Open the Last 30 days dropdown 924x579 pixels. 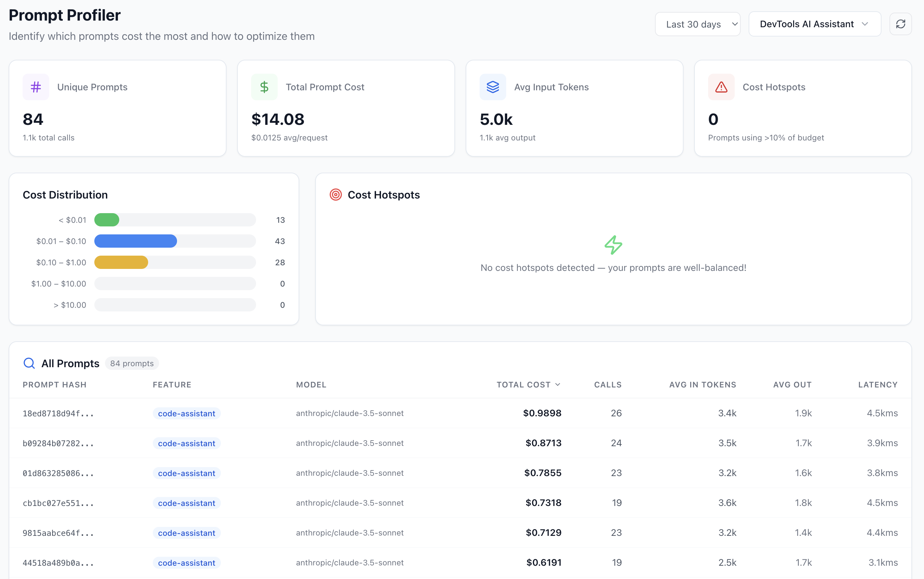click(x=698, y=24)
